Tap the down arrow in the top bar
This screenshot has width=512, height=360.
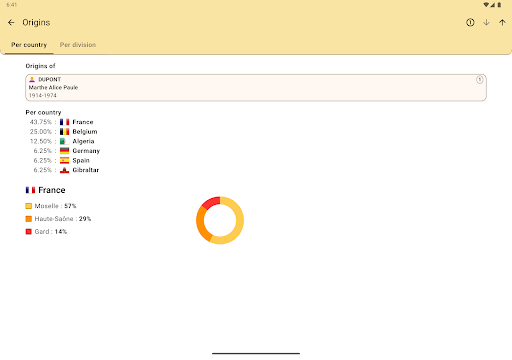tap(486, 22)
